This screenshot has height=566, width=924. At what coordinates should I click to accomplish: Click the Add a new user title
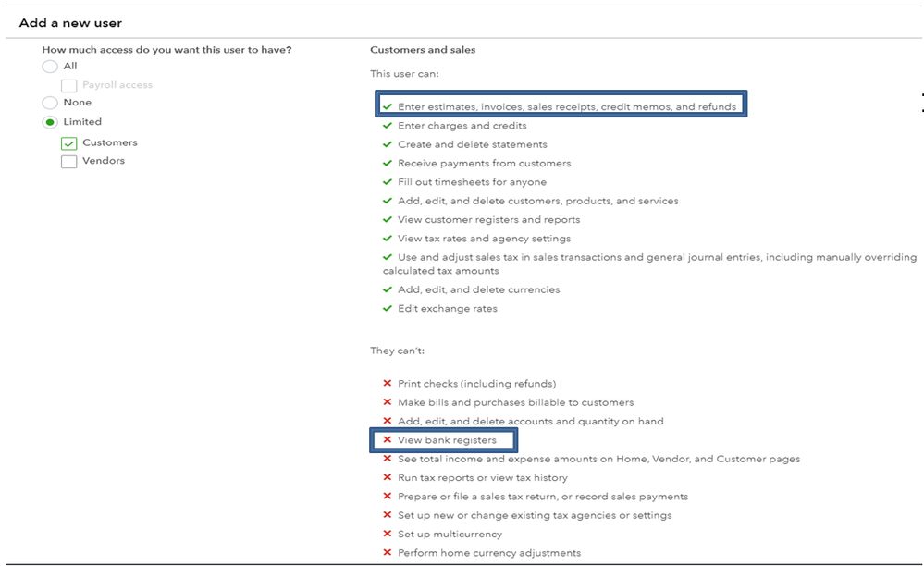point(70,22)
